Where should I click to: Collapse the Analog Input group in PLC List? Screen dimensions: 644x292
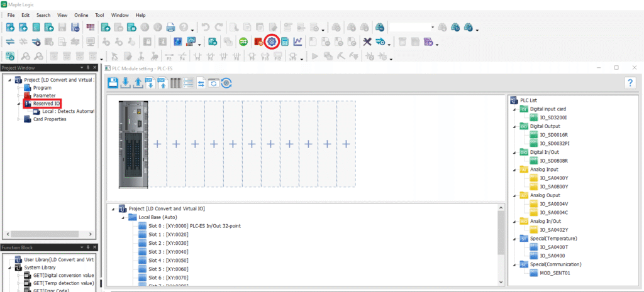[513, 170]
